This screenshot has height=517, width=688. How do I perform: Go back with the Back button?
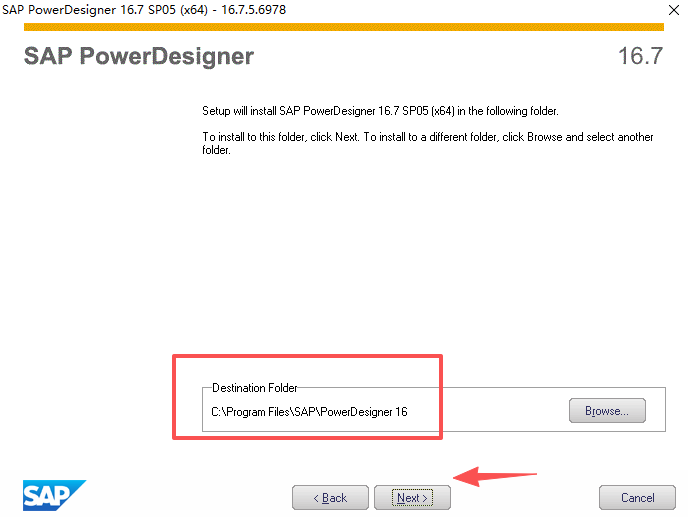coord(330,497)
